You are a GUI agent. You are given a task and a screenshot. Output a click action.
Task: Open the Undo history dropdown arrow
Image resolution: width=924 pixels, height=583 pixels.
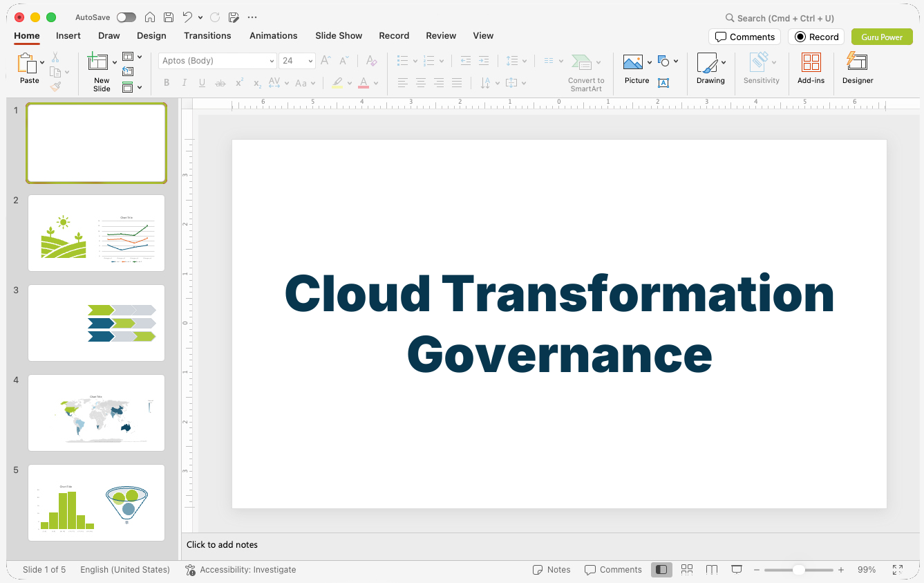200,17
